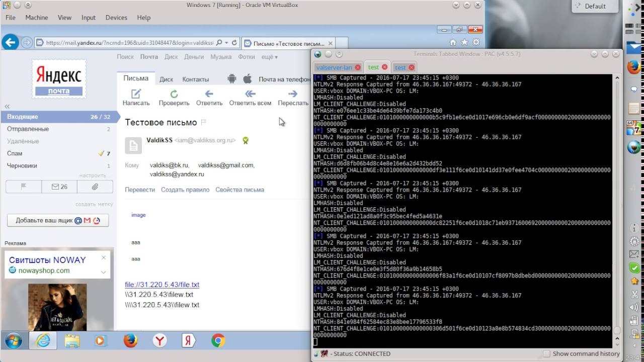Open the Входящие inbox folder
The height and width of the screenshot is (362, 644).
coord(60,117)
